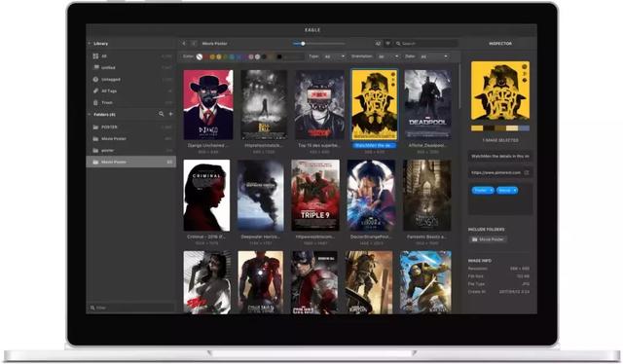Select the highlighted Movie Poster folder
This screenshot has height=364, width=623.
point(130,162)
